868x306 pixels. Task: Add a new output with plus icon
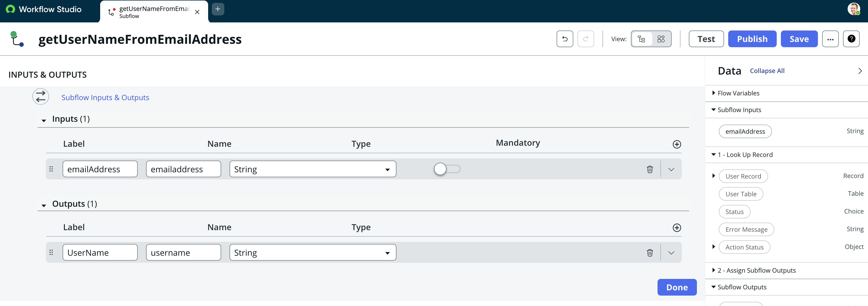677,228
